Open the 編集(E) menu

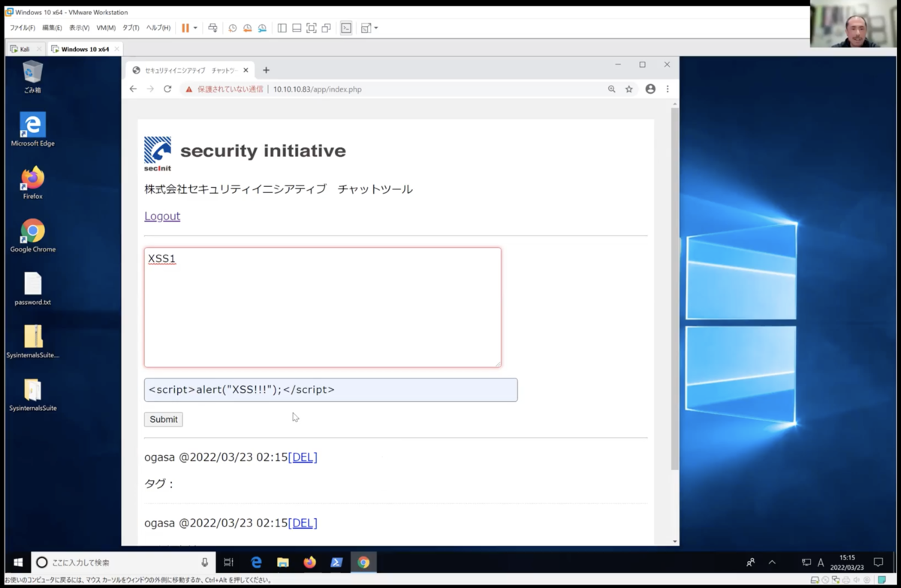[52, 28]
